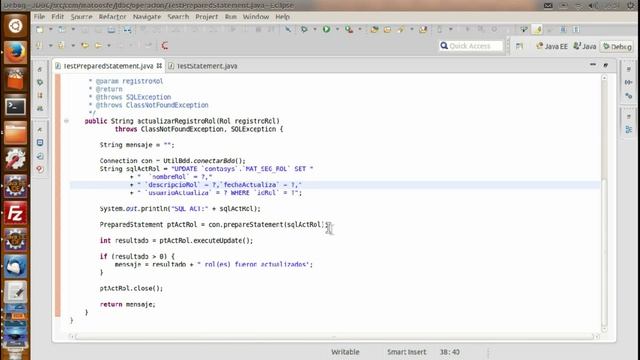Toggle Mark Occurrences highlighted toolbar button
This screenshot has width=640, height=360.
click(x=538, y=29)
